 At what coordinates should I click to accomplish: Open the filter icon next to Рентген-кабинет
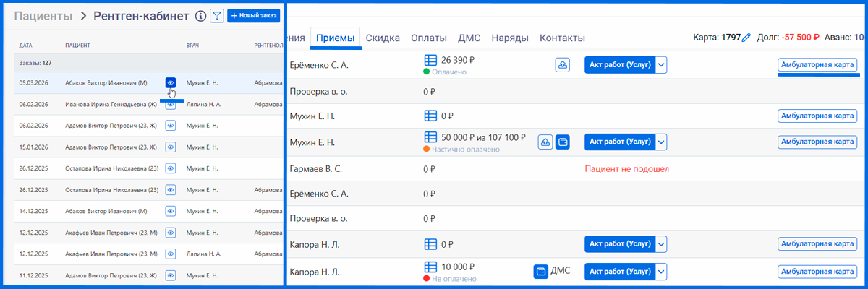[216, 16]
